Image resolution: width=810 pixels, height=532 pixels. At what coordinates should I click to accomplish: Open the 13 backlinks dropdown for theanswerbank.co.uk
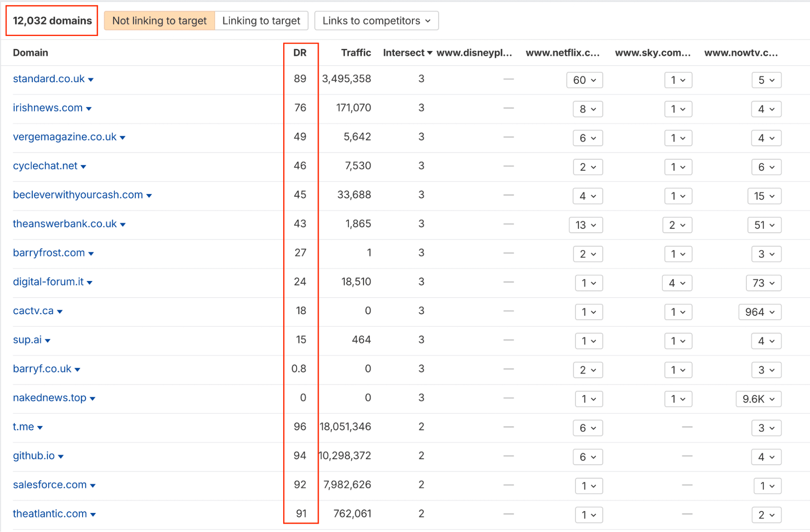click(586, 225)
